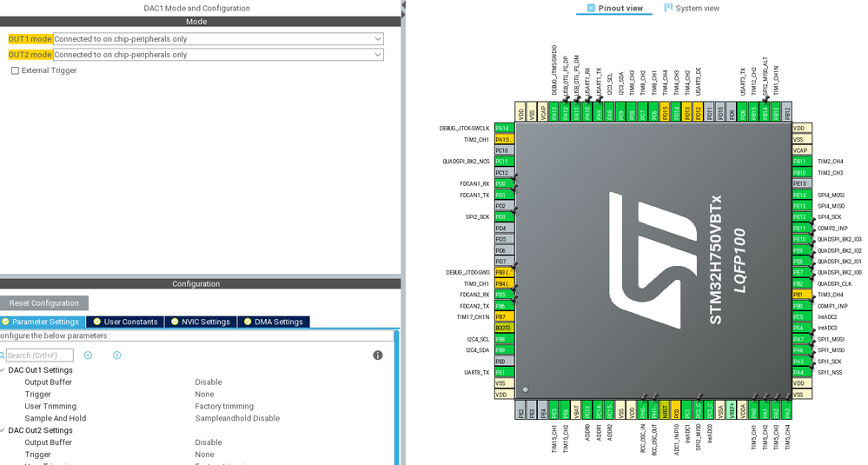Viewport: 868px width, 465px height.
Task: Select pin PC11 QUADSPI_BK2_NCS
Action: pos(504,162)
